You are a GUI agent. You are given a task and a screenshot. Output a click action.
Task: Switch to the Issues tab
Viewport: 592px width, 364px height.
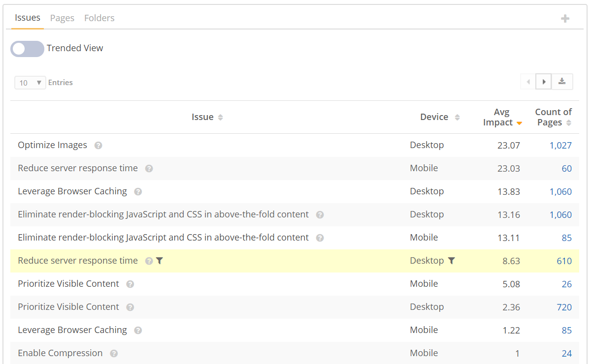pyautogui.click(x=28, y=18)
